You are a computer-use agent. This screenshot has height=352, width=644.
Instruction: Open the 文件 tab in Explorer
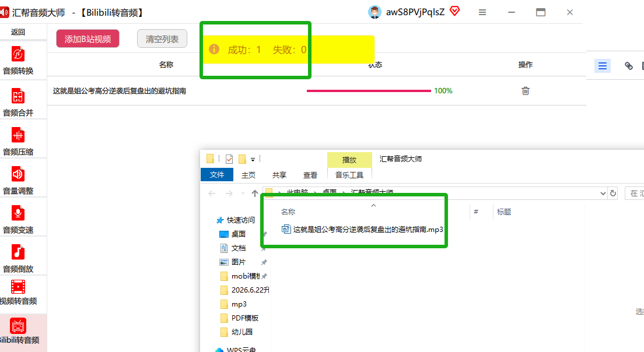[x=217, y=175]
